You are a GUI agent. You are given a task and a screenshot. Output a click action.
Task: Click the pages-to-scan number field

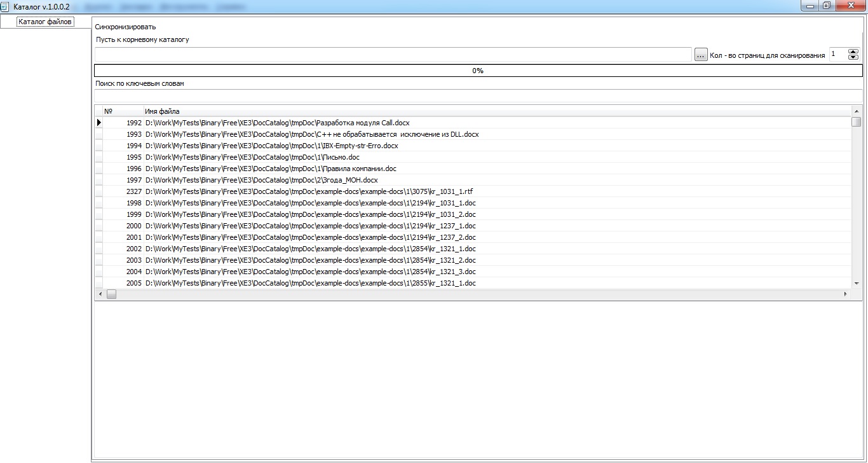pos(838,55)
